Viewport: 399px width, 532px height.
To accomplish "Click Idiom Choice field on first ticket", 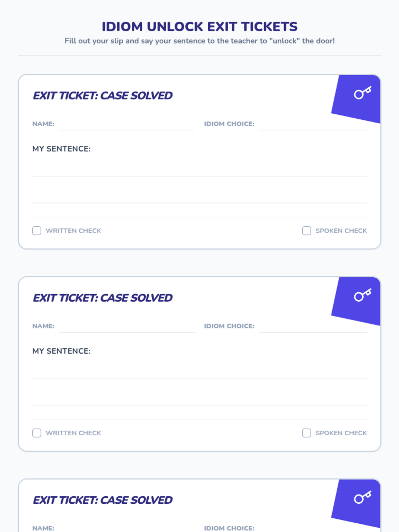I will (313, 124).
